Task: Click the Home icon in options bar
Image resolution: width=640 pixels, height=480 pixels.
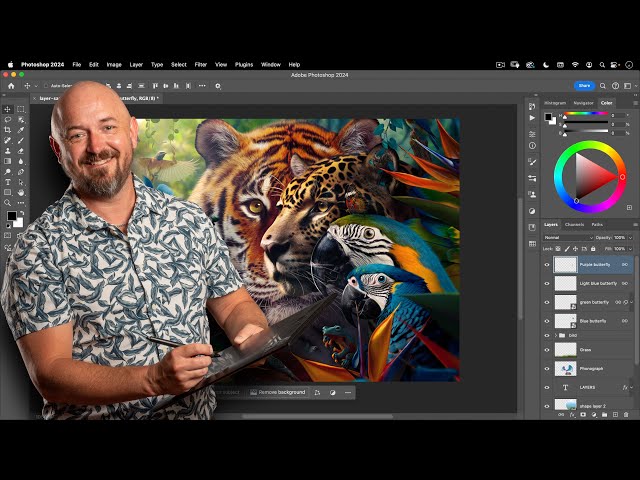Action: [x=12, y=86]
